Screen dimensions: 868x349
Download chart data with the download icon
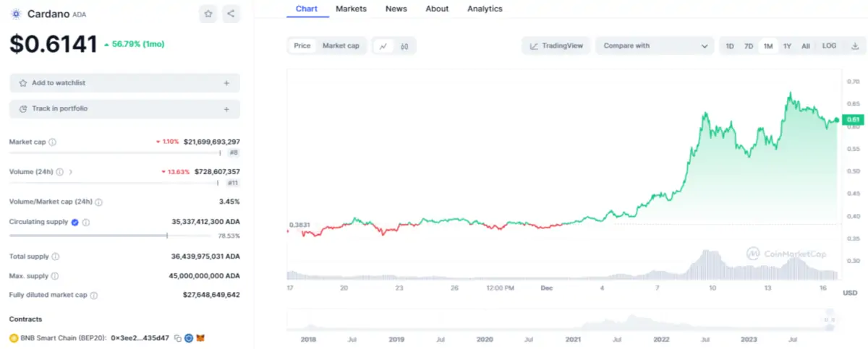pos(854,46)
